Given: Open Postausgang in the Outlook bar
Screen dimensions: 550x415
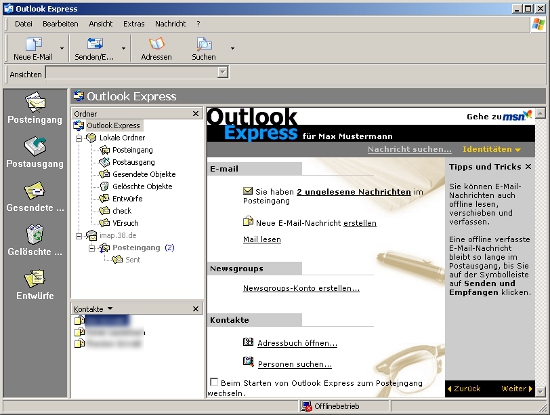Looking at the screenshot, I should click(x=35, y=152).
